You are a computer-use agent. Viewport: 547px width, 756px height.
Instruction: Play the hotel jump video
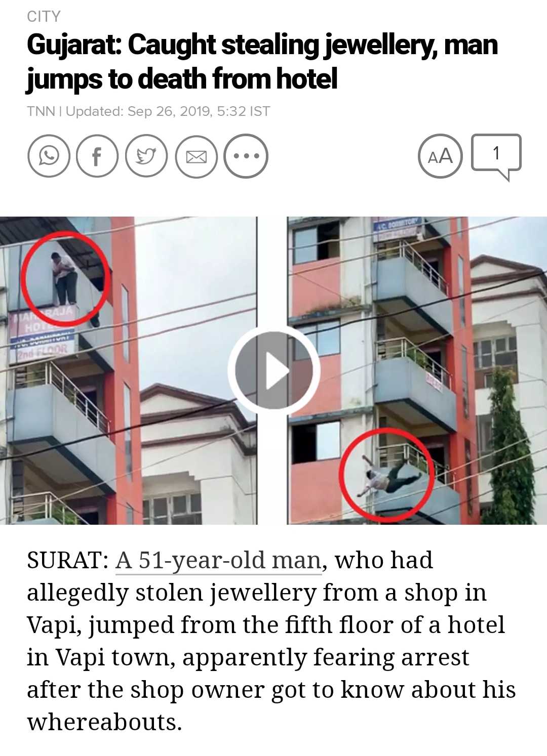(273, 371)
